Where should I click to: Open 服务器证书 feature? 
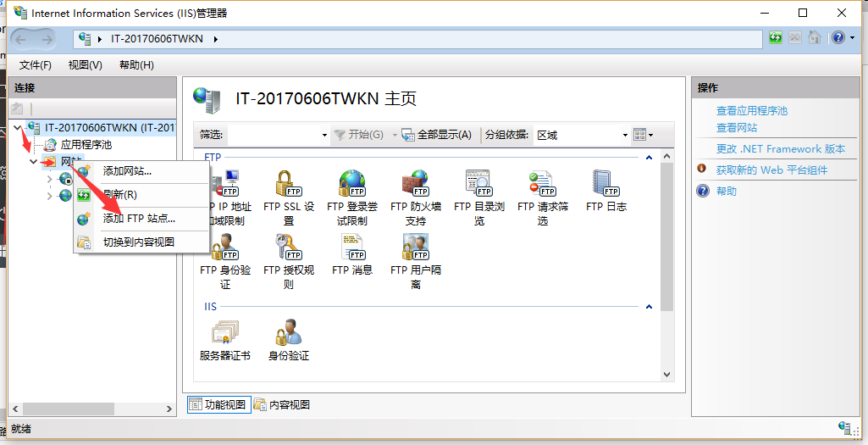pos(224,340)
